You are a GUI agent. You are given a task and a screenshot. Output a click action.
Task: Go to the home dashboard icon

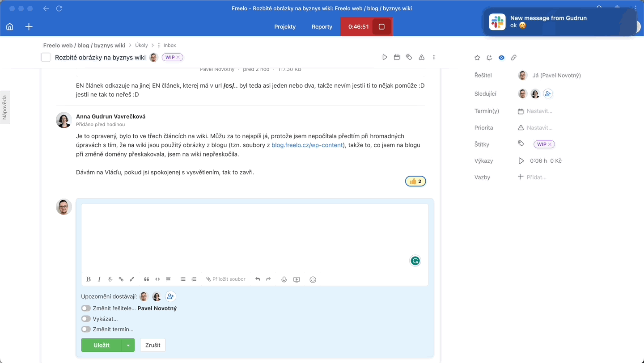10,27
